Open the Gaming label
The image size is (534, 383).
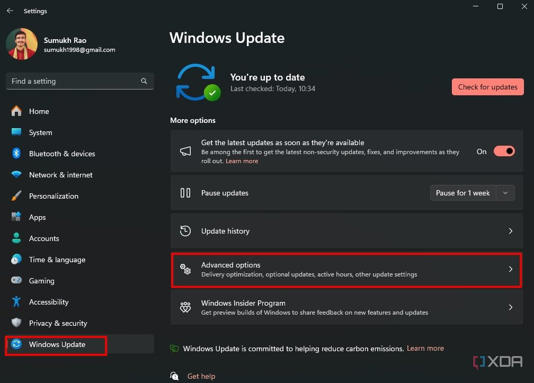pyautogui.click(x=42, y=281)
